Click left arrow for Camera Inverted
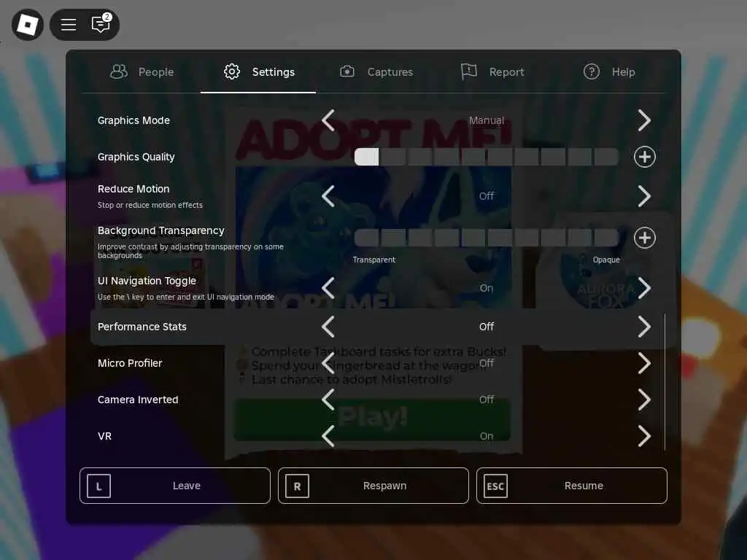This screenshot has width=747, height=560. tap(328, 400)
